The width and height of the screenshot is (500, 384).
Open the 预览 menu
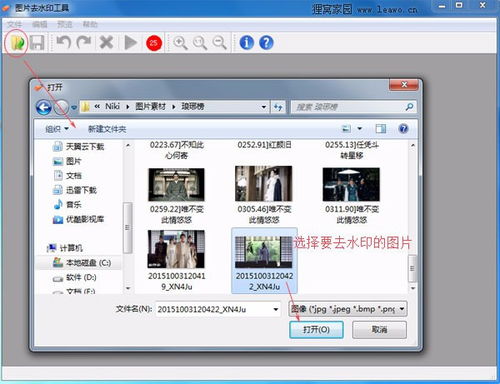(65, 24)
